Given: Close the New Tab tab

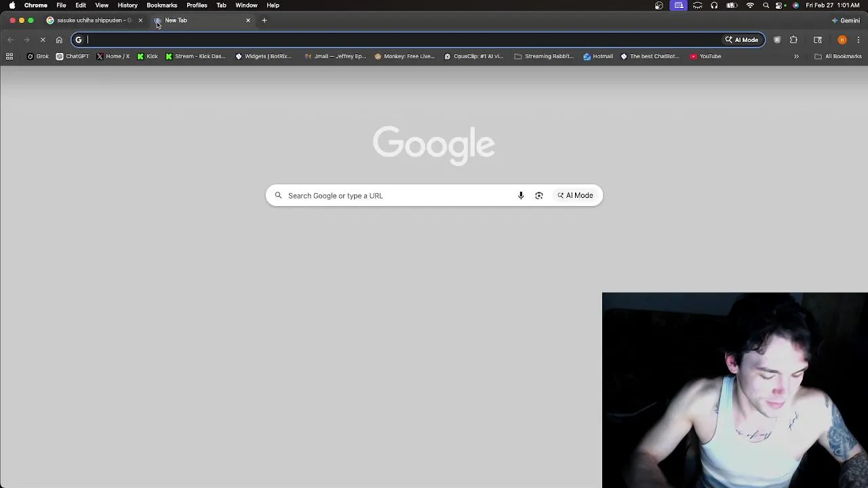Looking at the screenshot, I should pyautogui.click(x=248, y=20).
